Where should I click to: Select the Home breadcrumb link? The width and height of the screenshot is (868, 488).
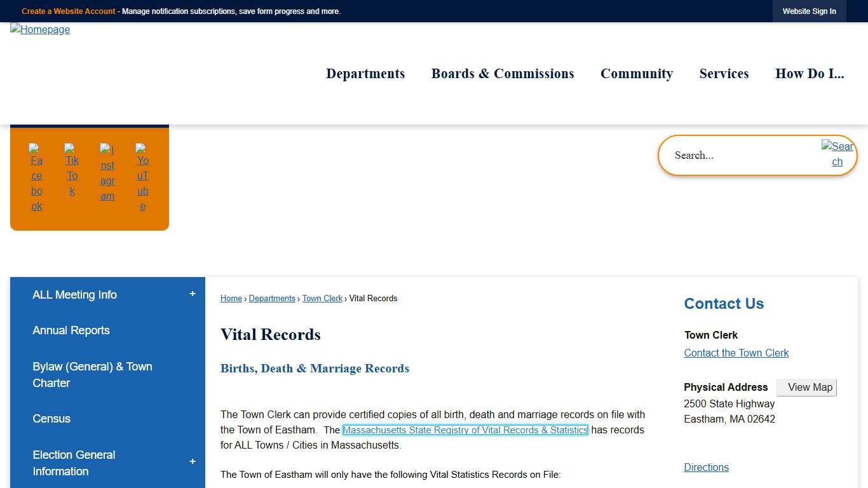231,298
